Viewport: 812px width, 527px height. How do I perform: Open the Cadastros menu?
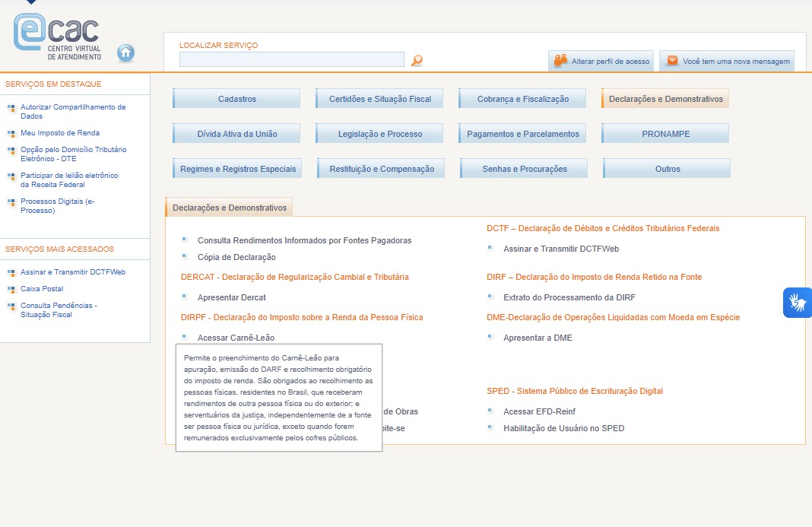(236, 99)
